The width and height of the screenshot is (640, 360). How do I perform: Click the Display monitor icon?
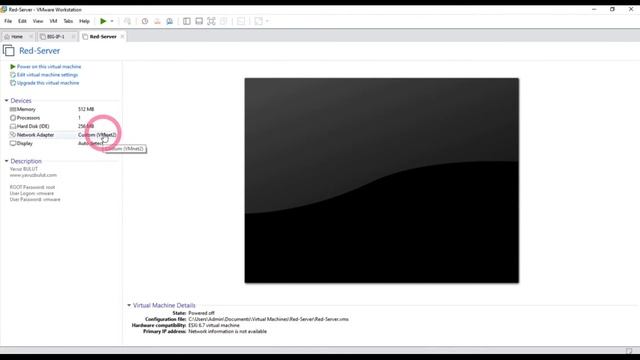tap(13, 143)
